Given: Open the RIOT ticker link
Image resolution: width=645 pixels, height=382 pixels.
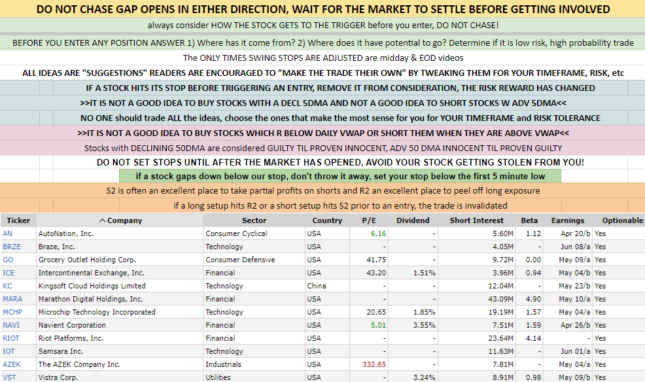Looking at the screenshot, I should pyautogui.click(x=11, y=338).
